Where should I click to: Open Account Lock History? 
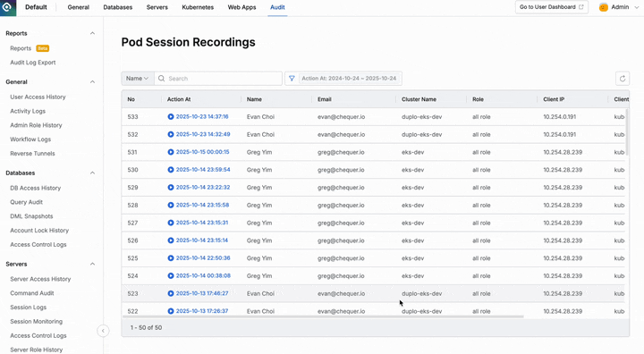coord(39,231)
